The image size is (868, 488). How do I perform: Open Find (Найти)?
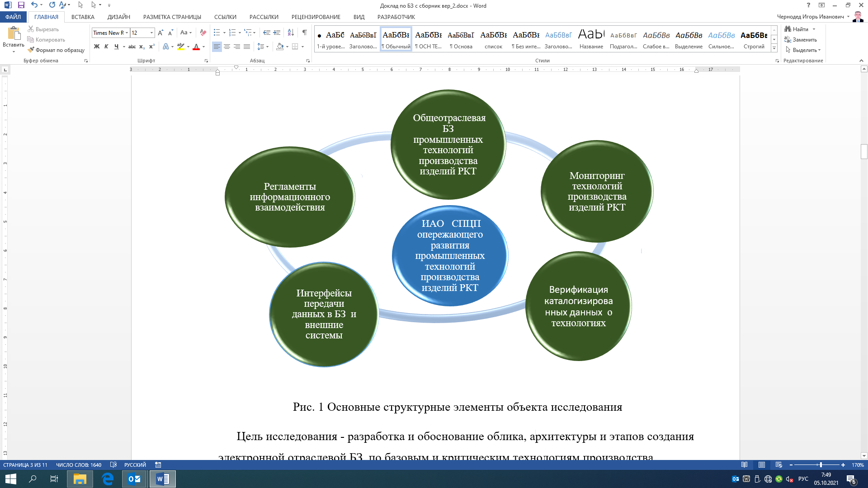800,29
